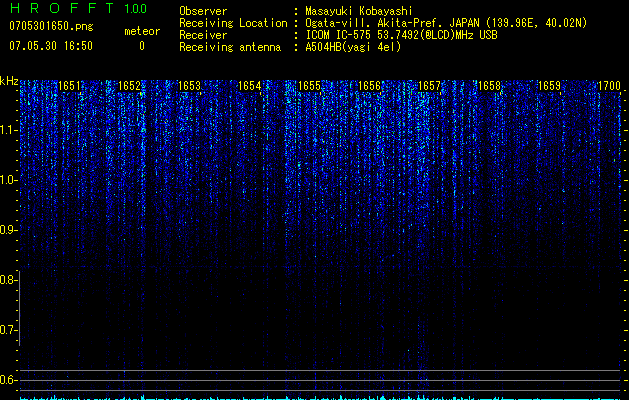
Task: Click the HROFFT 1.0.0 title text
Action: [x=79, y=8]
